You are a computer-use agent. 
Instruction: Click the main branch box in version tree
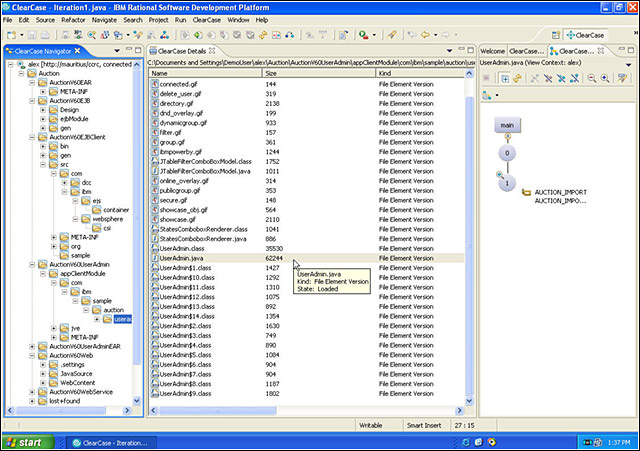[x=507, y=125]
